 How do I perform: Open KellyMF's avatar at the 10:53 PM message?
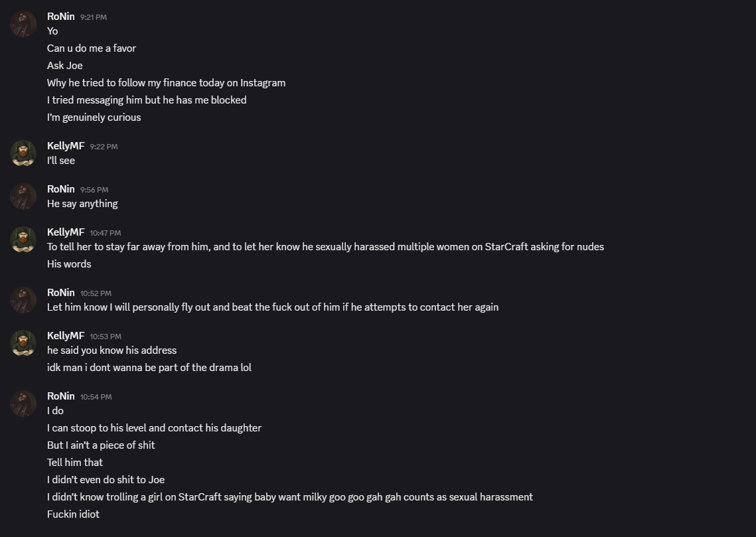(x=23, y=343)
